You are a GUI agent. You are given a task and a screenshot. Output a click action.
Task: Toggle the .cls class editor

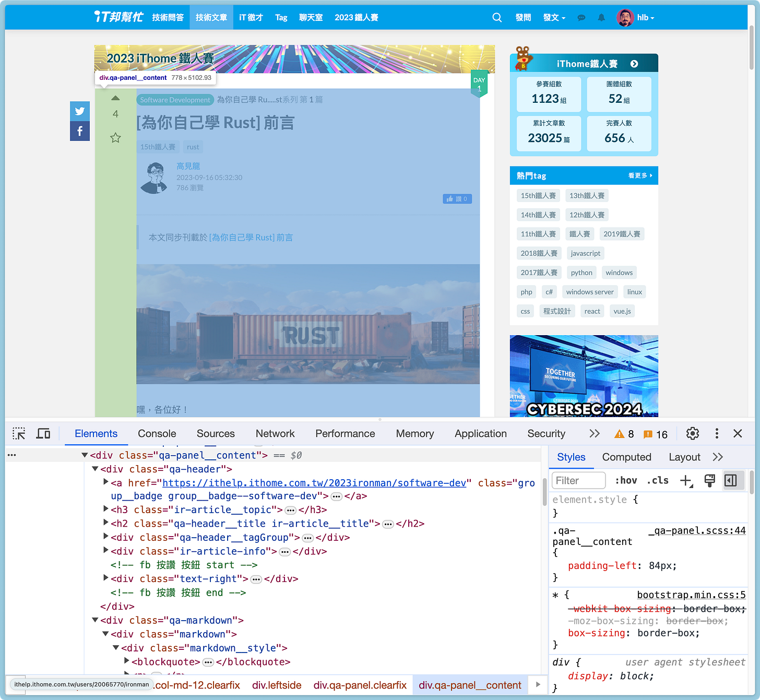(x=658, y=480)
